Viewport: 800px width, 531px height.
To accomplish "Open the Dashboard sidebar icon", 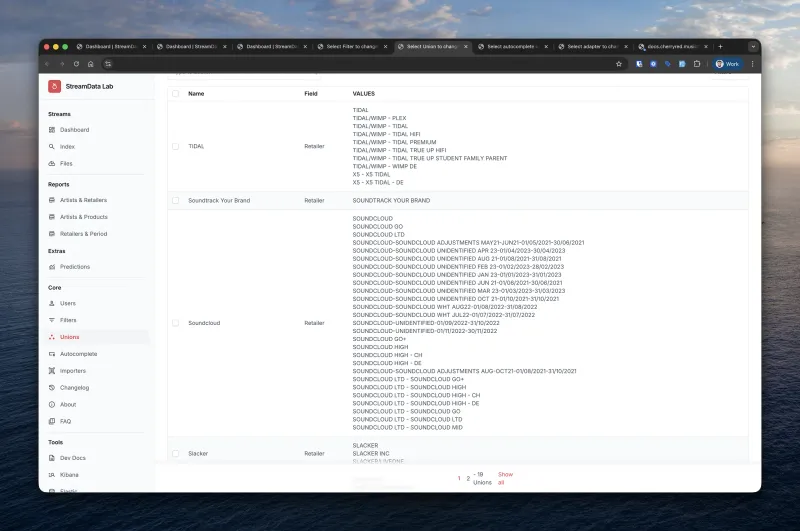I will [x=52, y=130].
